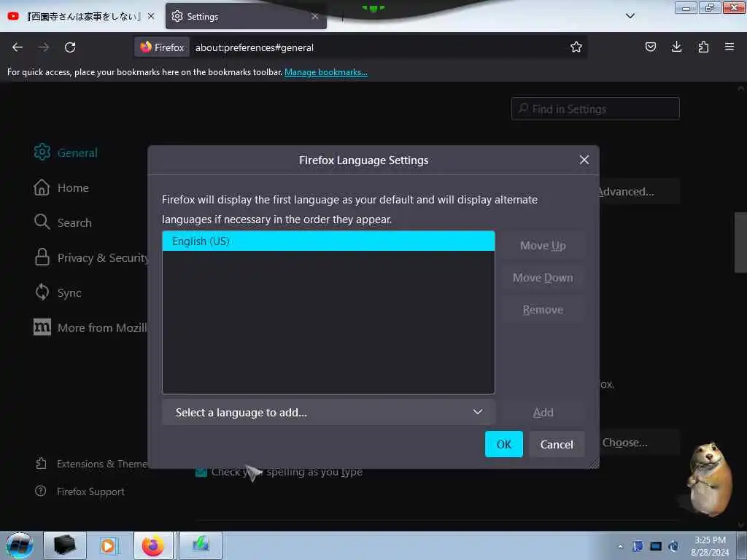Close the Firefox Language Settings dialog
The width and height of the screenshot is (747, 560).
[x=584, y=160]
